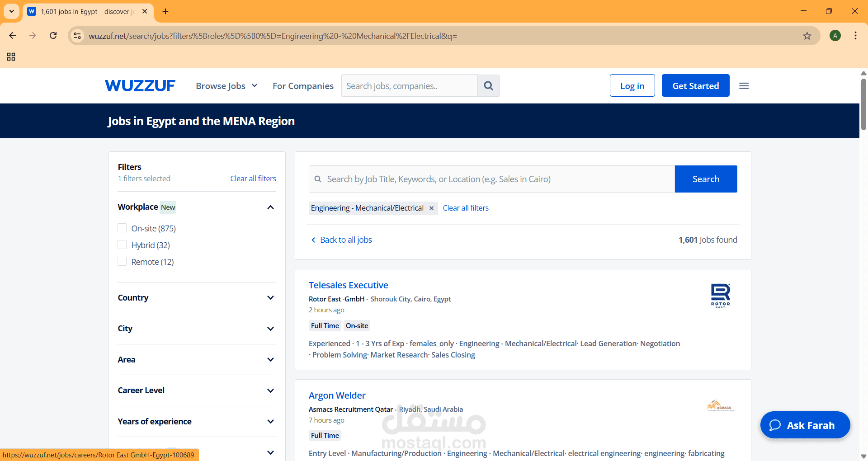Clear all filters in the sidebar
The width and height of the screenshot is (868, 461).
253,179
